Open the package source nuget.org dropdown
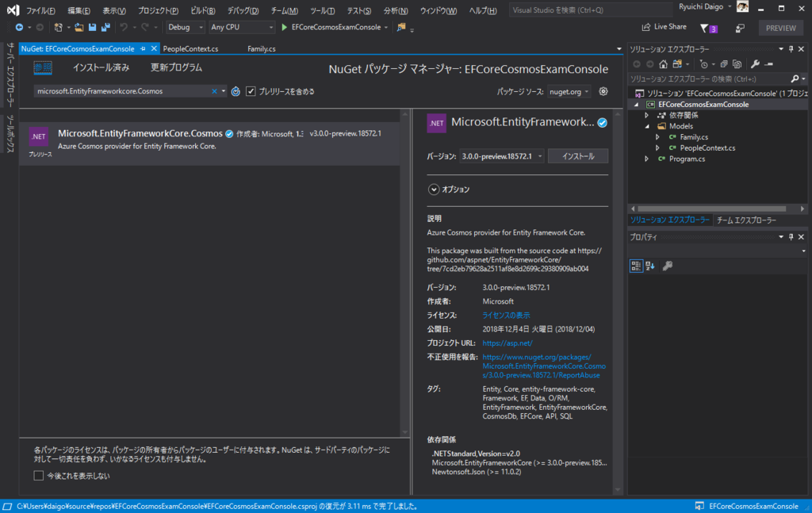Viewport: 812px width, 513px height. coord(569,92)
